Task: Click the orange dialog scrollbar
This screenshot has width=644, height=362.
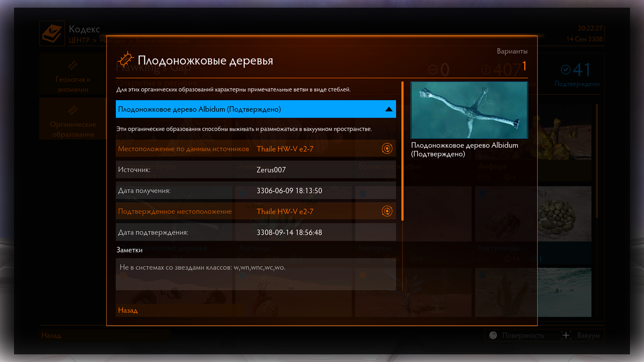Action: tap(402, 151)
